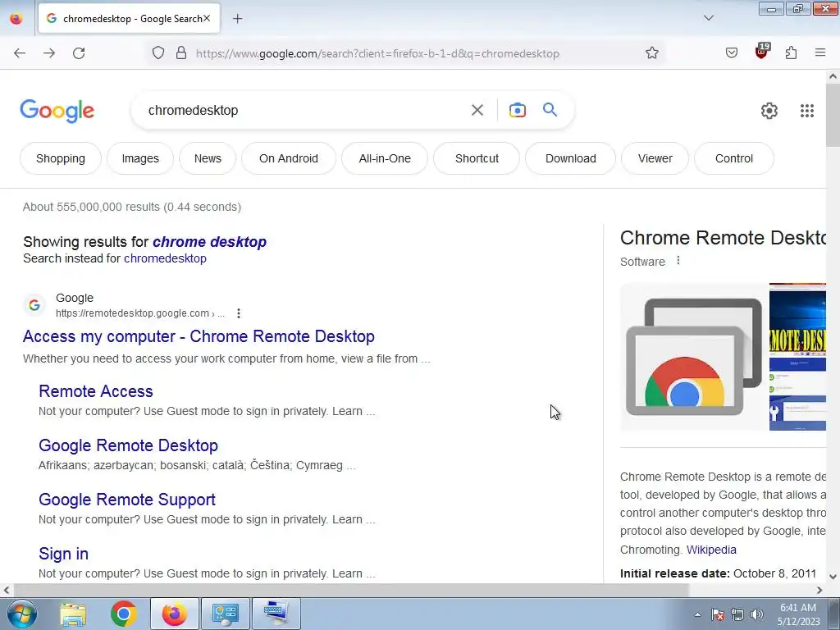This screenshot has height=630, width=840.
Task: Open uBlock extension icon with badge 19
Action: tap(762, 52)
